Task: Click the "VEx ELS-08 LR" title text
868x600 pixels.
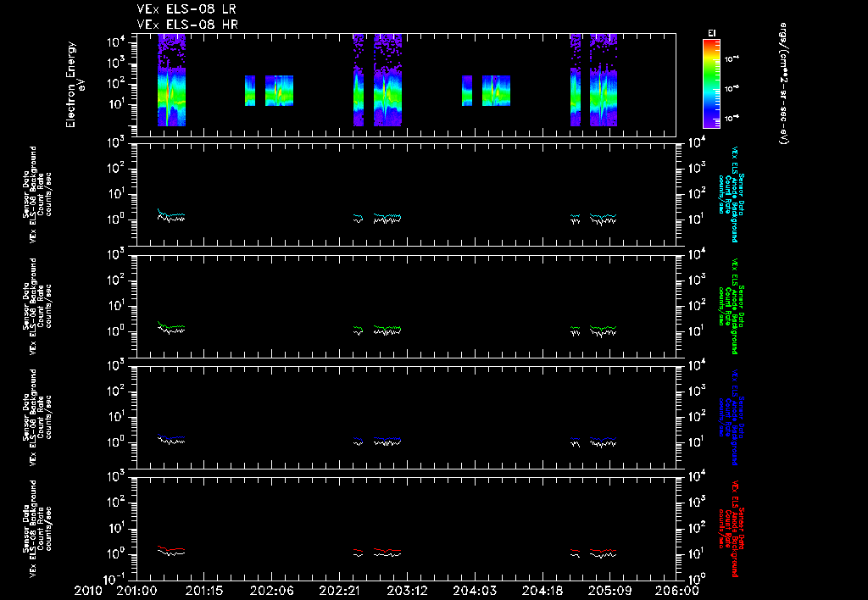Action: point(186,9)
